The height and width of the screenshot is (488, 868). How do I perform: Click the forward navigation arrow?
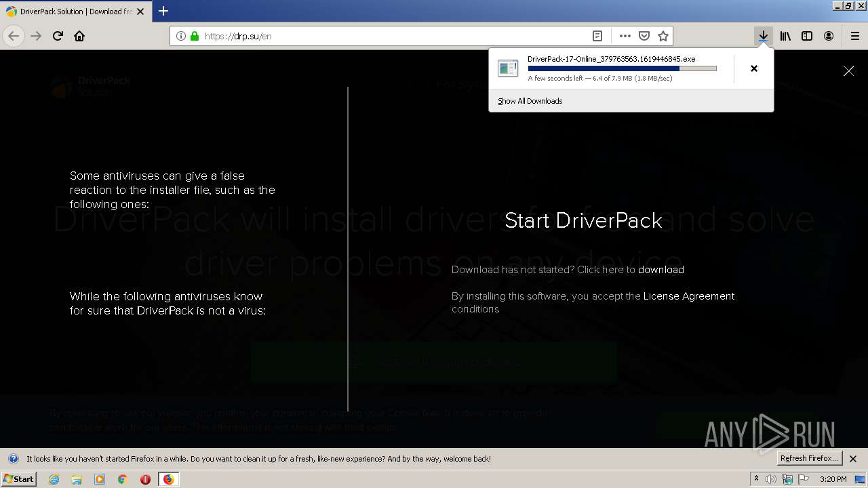click(x=36, y=36)
